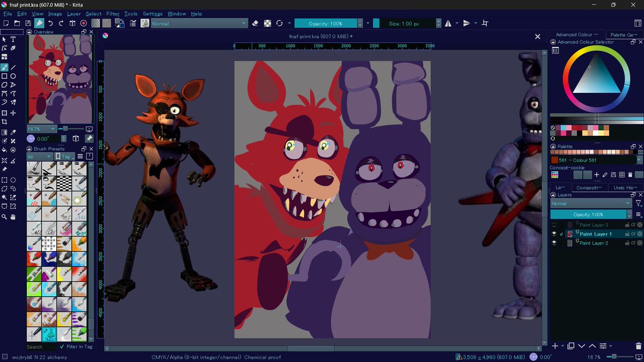Toggle wrap around mode icon
The image size is (644, 362).
pyautogui.click(x=485, y=23)
